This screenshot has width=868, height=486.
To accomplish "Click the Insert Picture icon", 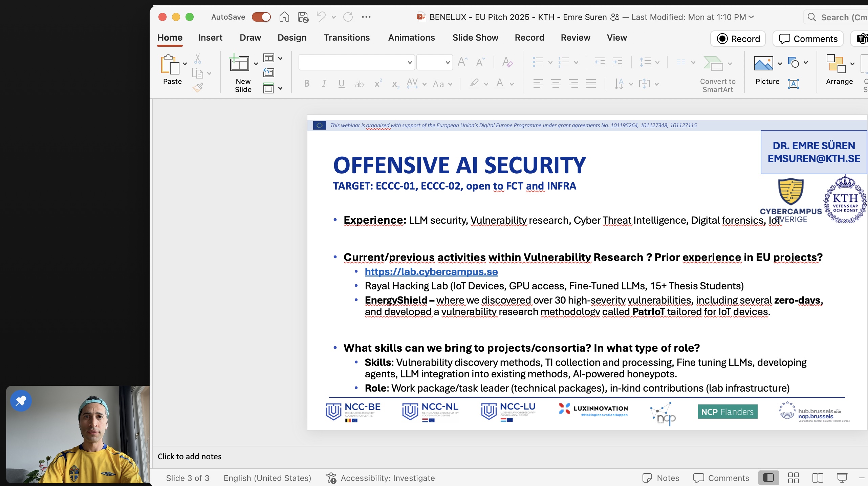I will [x=764, y=63].
